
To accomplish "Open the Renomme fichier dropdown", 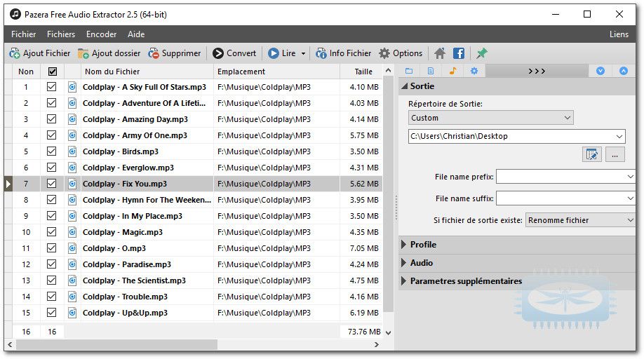I will pyautogui.click(x=580, y=220).
